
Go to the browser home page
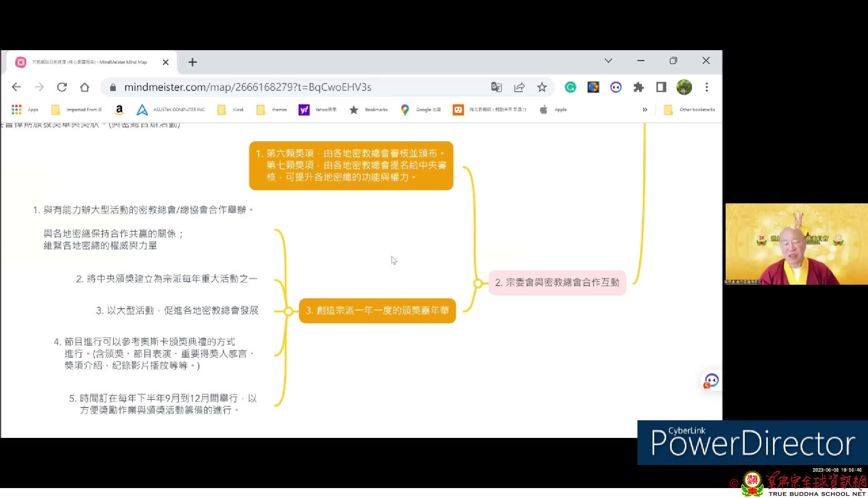(85, 87)
